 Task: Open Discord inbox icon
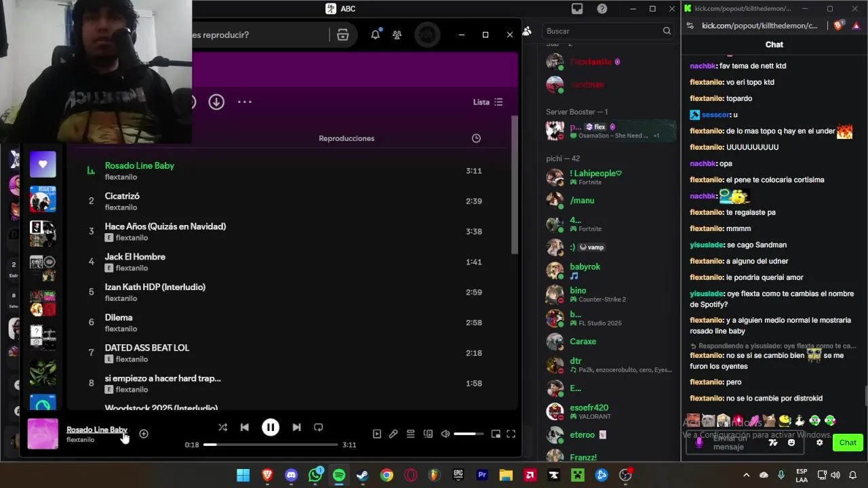coord(577,9)
